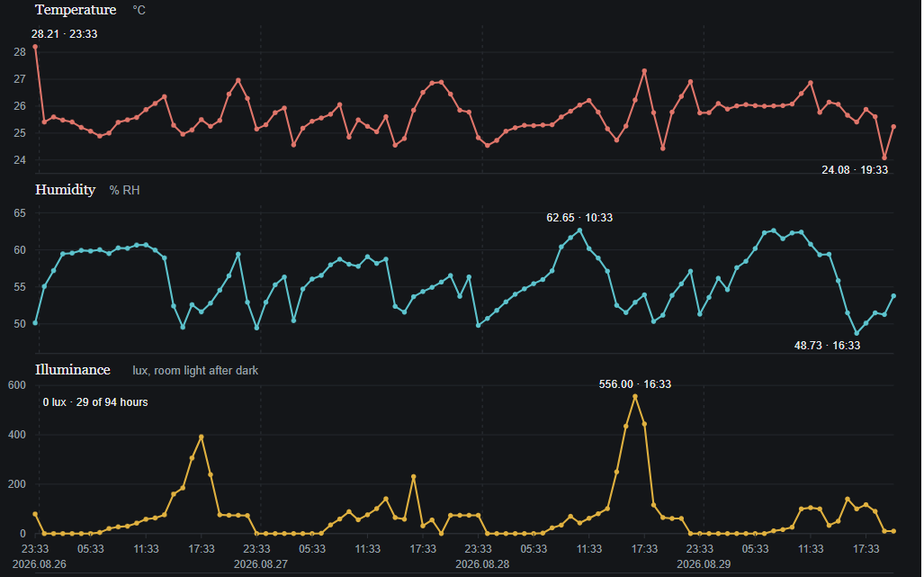Click the 28 tick on Temperature y-axis

point(20,52)
